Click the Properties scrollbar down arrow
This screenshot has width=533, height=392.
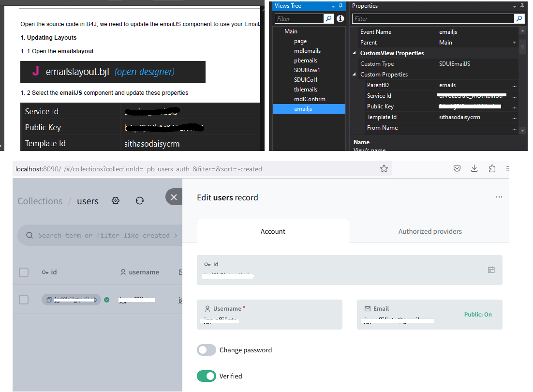point(522,130)
